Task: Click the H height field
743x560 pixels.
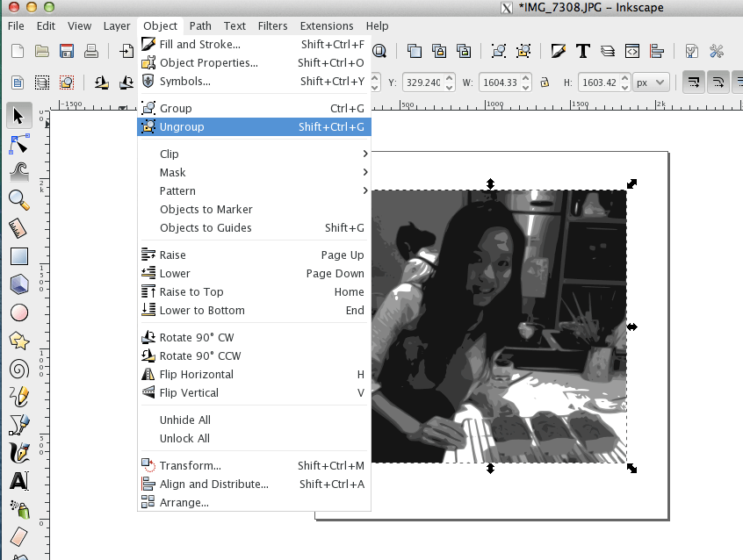Action: 600,83
